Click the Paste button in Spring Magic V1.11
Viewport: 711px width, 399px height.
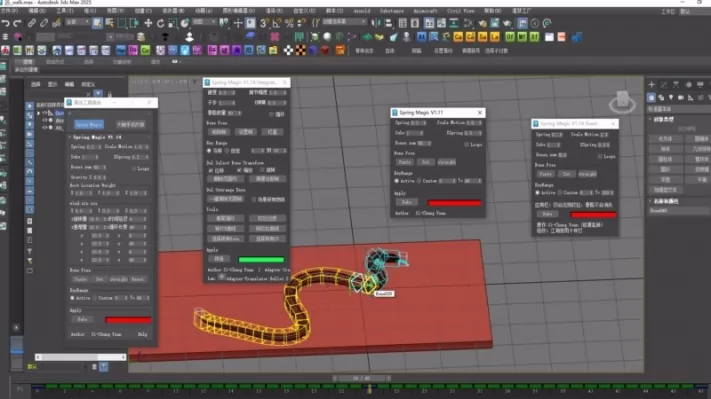pos(404,162)
